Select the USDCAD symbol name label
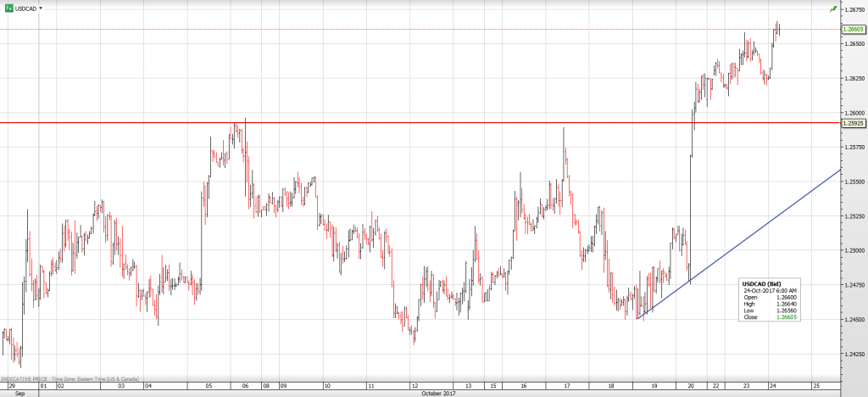The width and height of the screenshot is (868, 397). point(26,7)
